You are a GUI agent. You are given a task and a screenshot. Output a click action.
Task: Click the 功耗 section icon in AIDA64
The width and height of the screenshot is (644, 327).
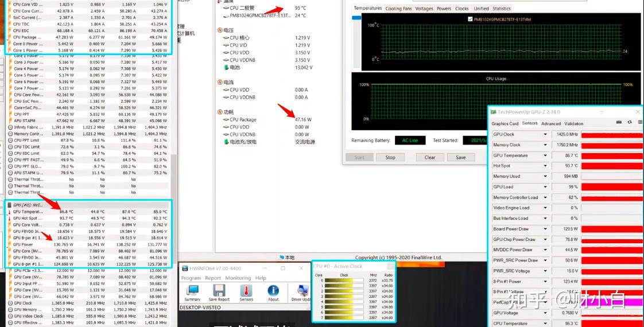click(220, 112)
